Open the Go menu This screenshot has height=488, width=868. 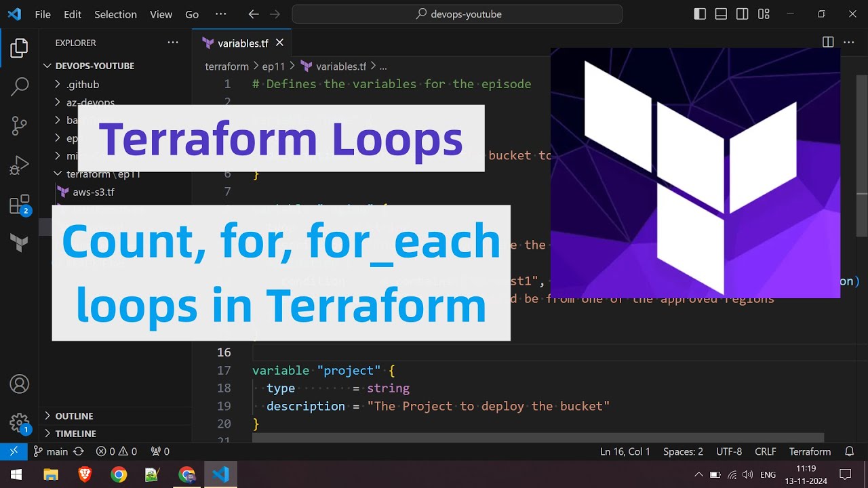tap(192, 14)
